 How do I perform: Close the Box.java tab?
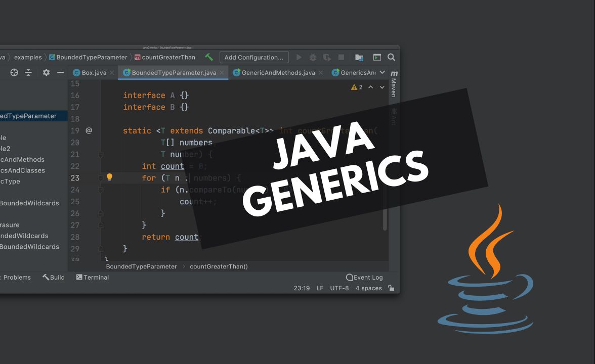tap(112, 73)
